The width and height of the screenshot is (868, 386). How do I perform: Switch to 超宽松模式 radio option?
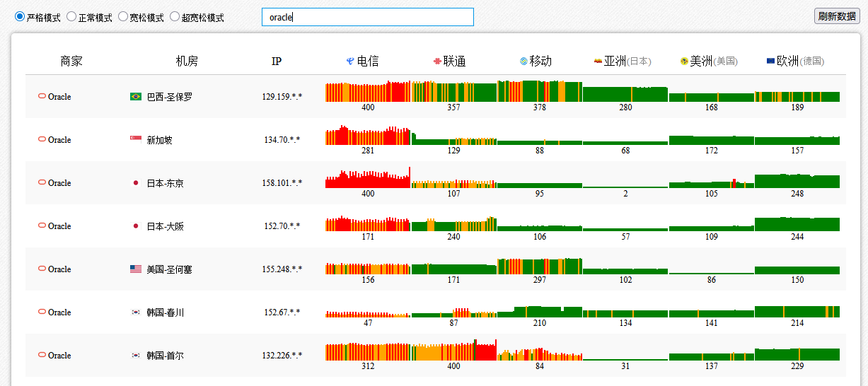[x=175, y=16]
